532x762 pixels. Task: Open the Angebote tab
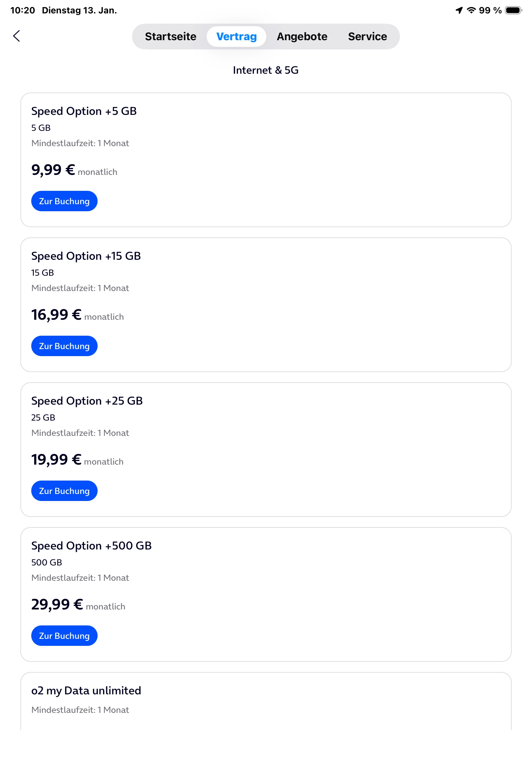302,36
